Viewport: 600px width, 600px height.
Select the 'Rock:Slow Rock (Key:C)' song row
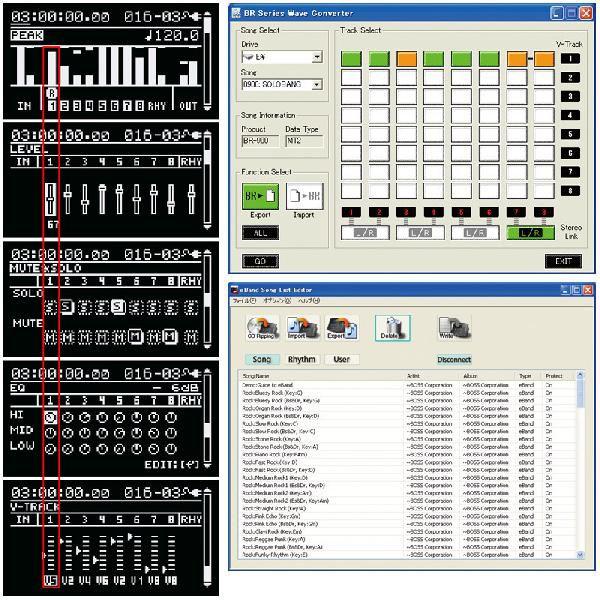click(408, 424)
